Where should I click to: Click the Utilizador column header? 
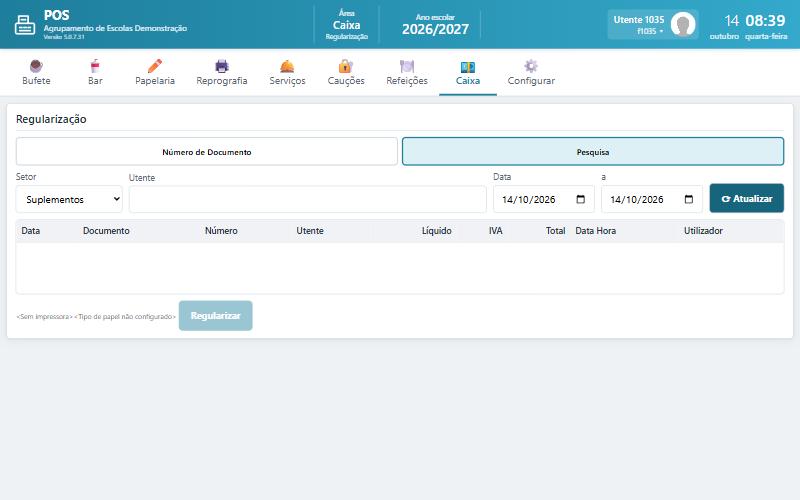tap(703, 231)
